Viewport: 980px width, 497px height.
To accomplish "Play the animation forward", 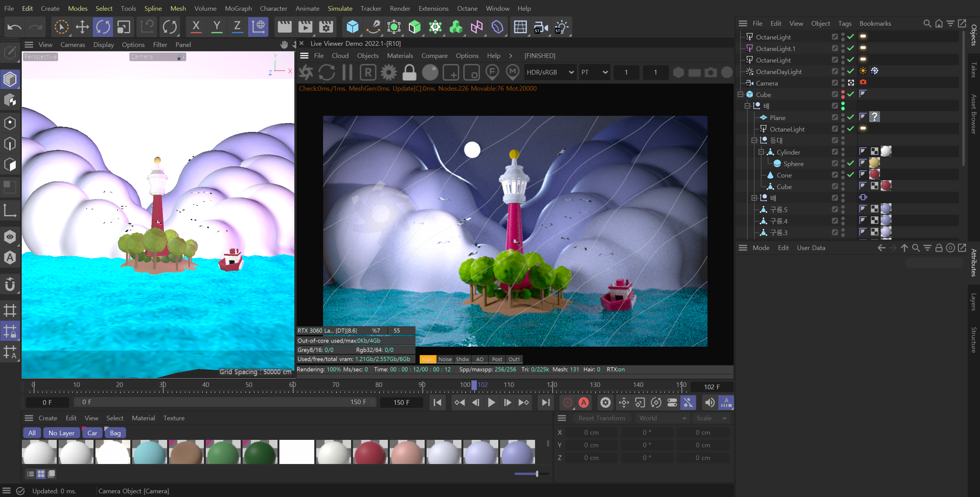I will point(491,402).
